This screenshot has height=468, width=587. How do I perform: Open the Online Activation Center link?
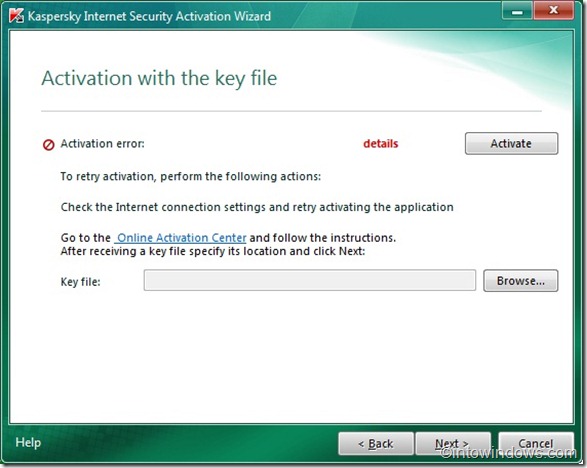tap(180, 238)
